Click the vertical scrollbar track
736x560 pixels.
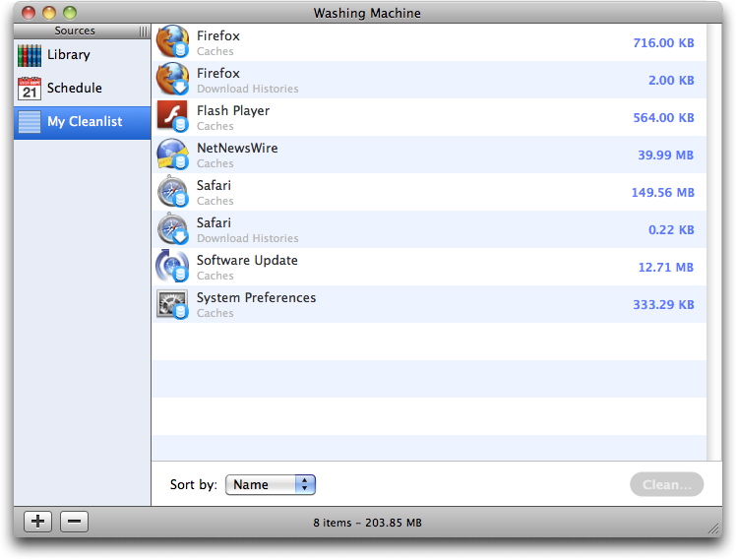tap(714, 242)
